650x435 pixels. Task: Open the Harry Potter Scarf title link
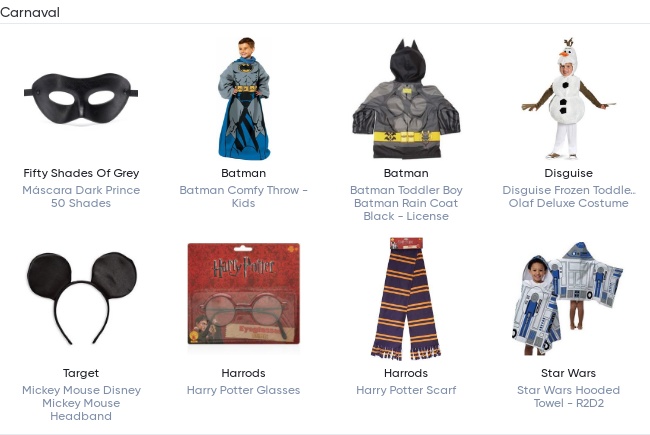tap(405, 390)
